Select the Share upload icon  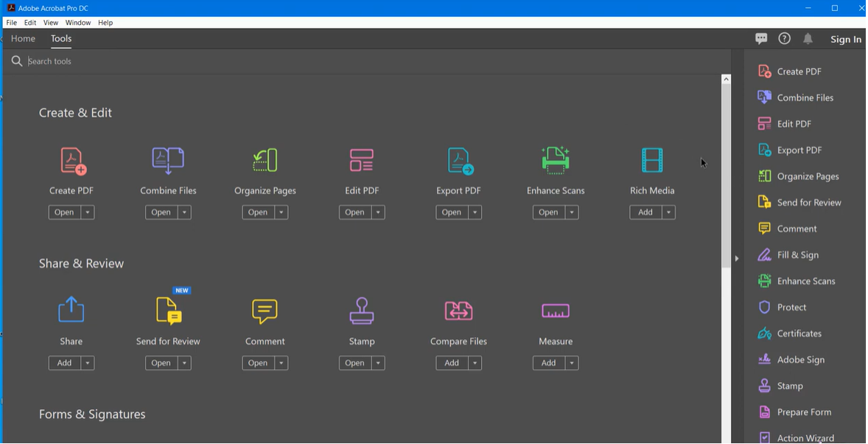click(x=71, y=309)
